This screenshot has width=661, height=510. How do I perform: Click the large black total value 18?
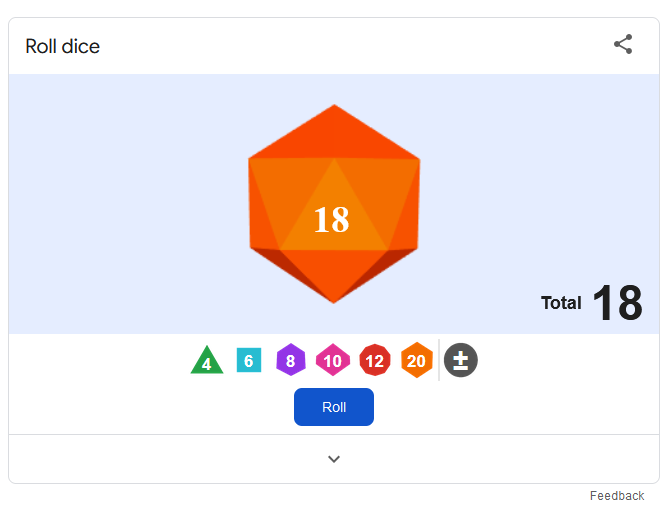[x=618, y=302]
